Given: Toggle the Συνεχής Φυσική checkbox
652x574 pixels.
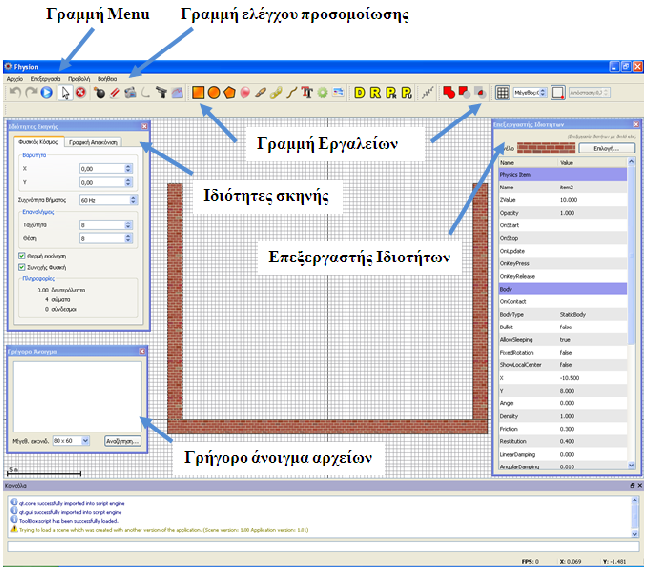Looking at the screenshot, I should (x=22, y=267).
